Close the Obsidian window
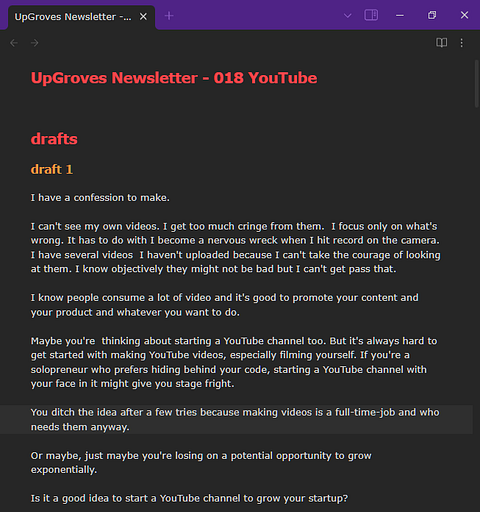480x512 pixels. [464, 15]
